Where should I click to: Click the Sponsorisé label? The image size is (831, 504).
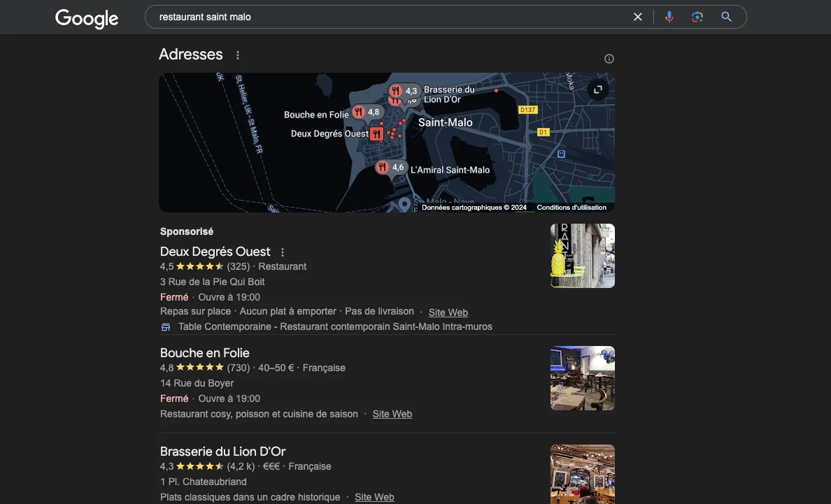[187, 231]
